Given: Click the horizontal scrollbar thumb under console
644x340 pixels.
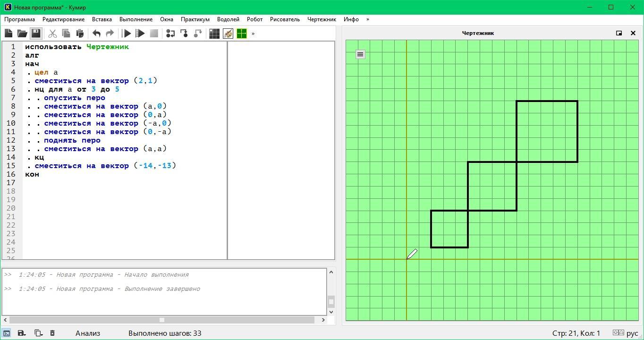Looking at the screenshot, I should coord(162,320).
